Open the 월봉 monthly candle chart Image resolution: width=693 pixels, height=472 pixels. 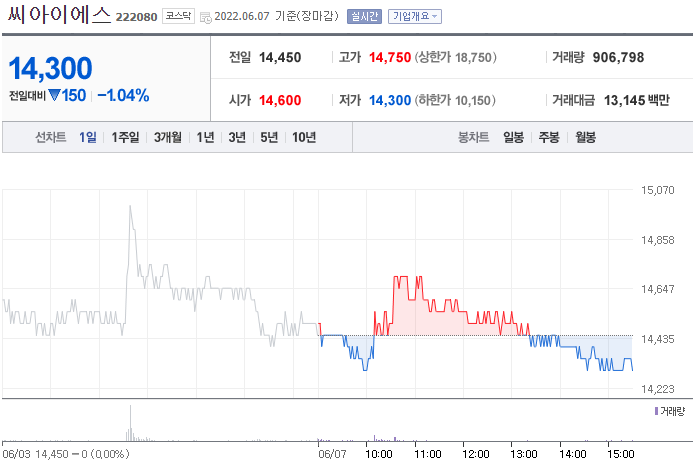(x=585, y=137)
